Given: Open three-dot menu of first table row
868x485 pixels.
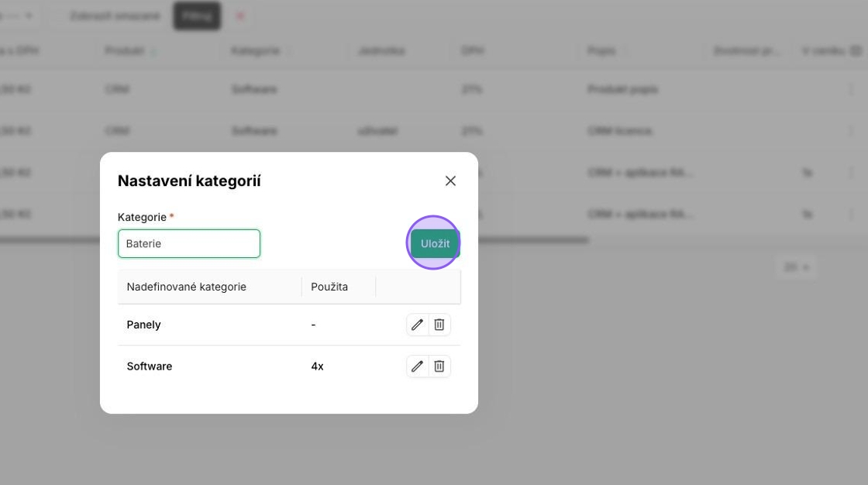Looking at the screenshot, I should (853, 90).
